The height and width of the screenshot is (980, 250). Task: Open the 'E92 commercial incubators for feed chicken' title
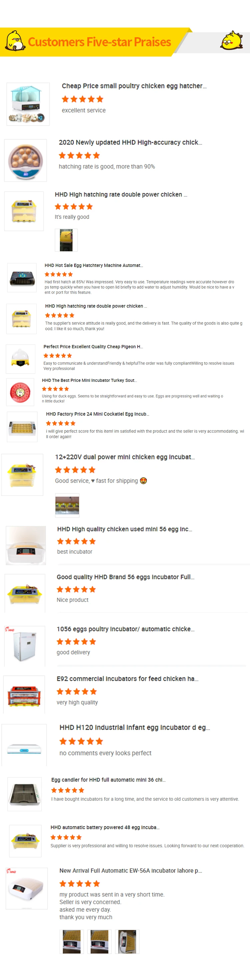(127, 679)
